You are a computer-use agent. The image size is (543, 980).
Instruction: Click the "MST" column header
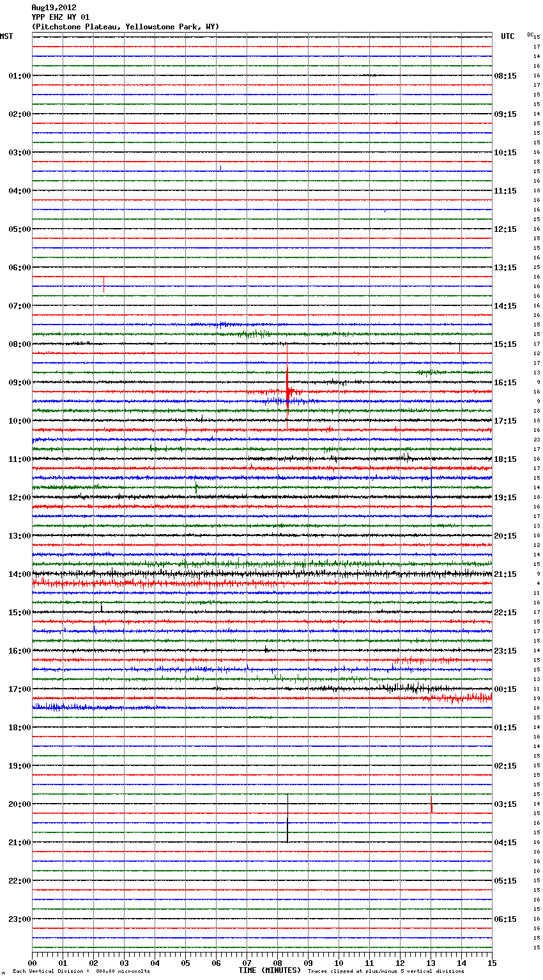(6, 36)
